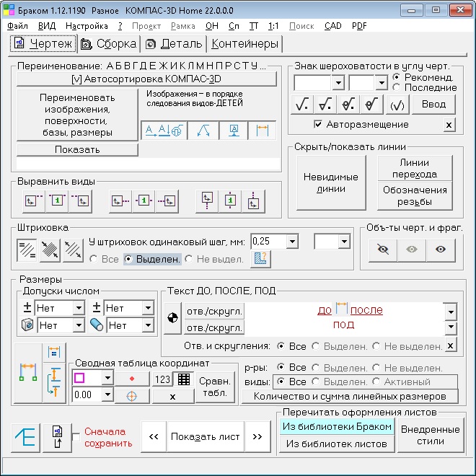Click vertical alignment icon with view above line
This screenshot has height=476, width=476.
coord(207,201)
